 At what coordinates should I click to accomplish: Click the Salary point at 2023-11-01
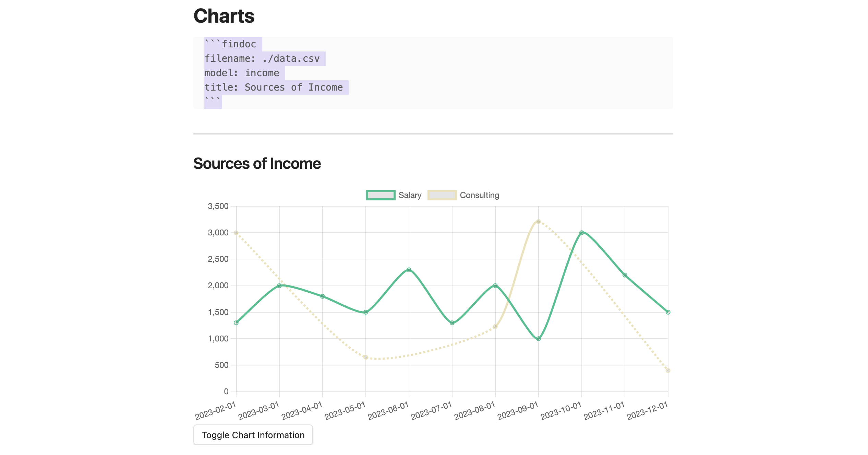tap(625, 275)
